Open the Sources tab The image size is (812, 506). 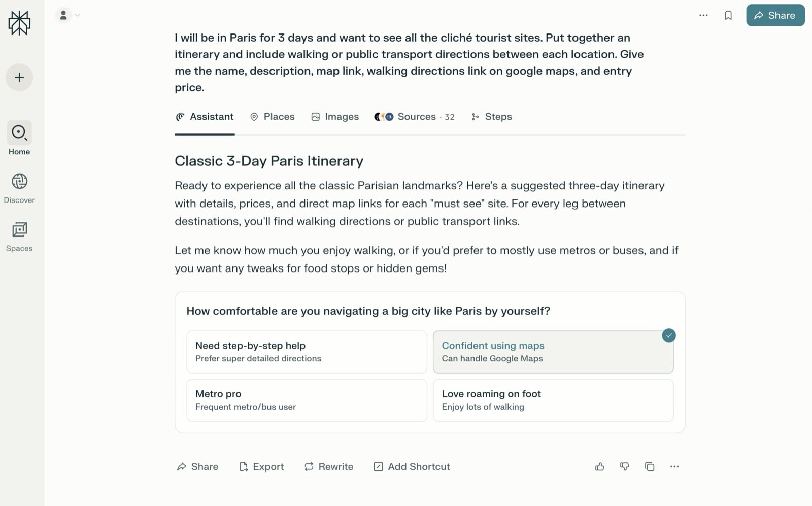tap(414, 117)
